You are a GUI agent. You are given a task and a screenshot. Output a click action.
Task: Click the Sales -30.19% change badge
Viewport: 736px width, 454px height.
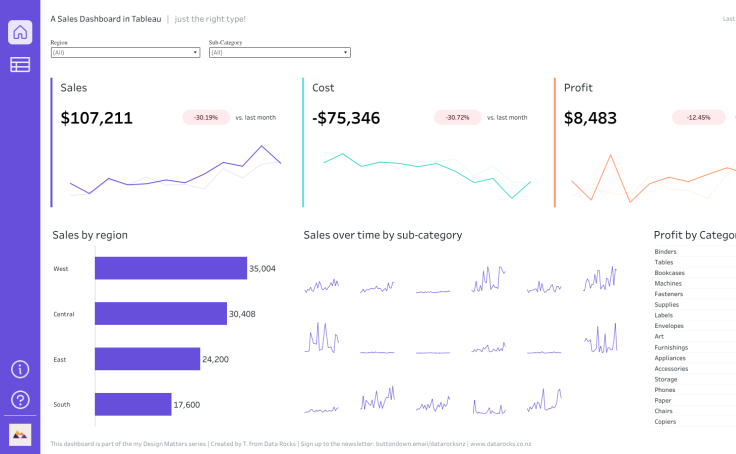click(206, 117)
